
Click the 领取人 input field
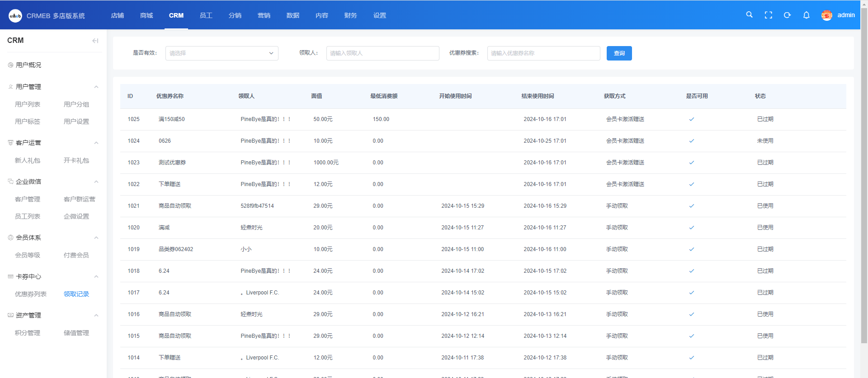pos(382,53)
